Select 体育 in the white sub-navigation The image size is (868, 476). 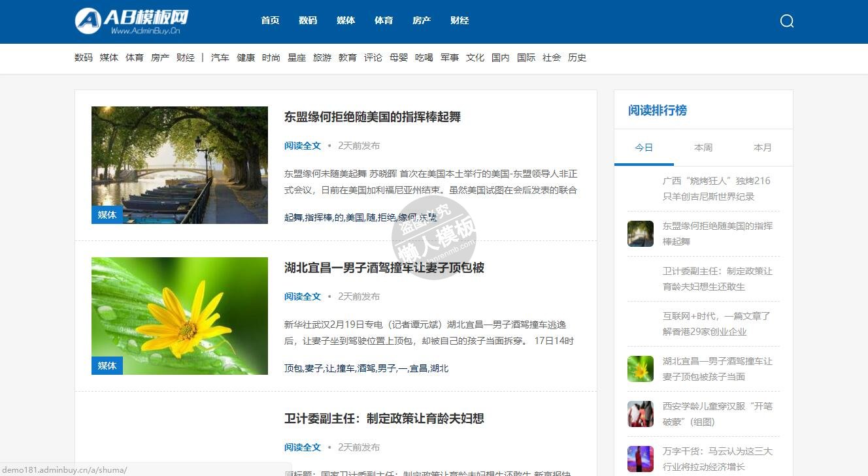click(x=135, y=57)
